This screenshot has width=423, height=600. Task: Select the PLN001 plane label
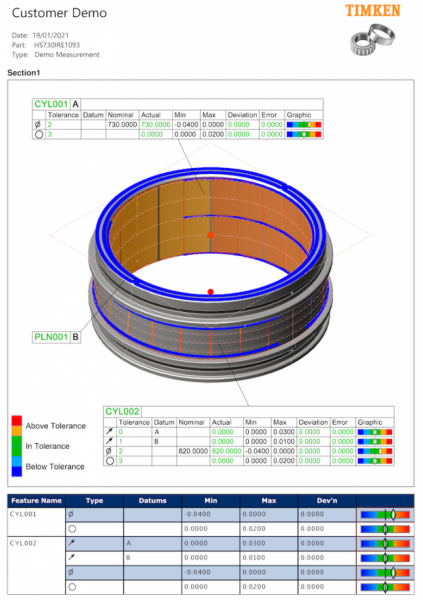(x=51, y=337)
